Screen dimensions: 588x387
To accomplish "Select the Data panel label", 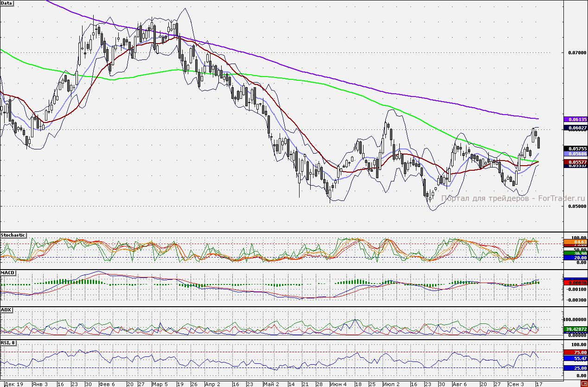I will pos(6,3).
